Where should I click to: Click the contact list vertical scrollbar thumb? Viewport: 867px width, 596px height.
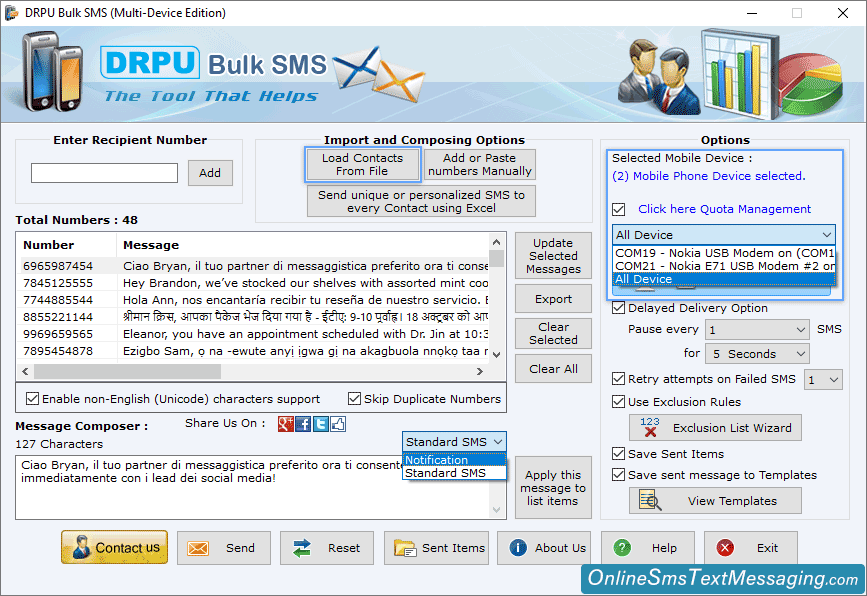tap(497, 259)
